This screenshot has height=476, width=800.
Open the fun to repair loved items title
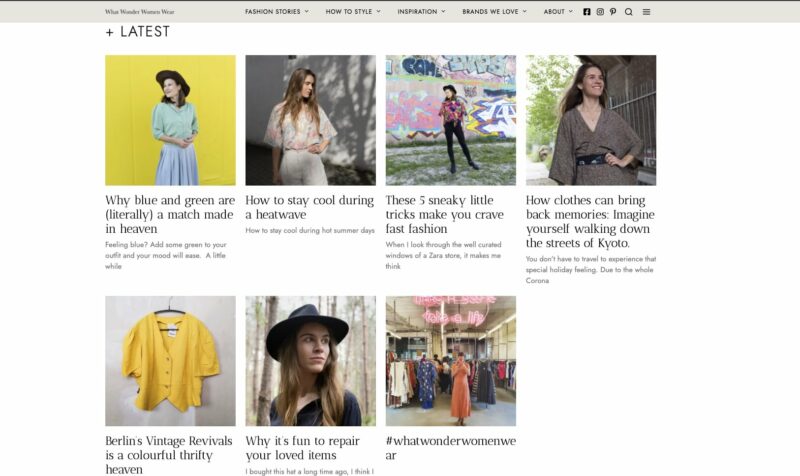303,448
